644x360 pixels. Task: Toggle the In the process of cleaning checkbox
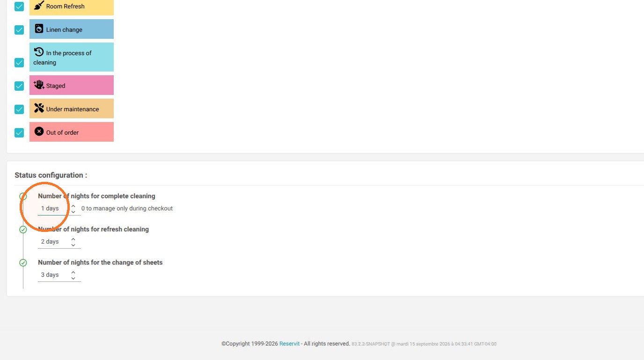19,63
